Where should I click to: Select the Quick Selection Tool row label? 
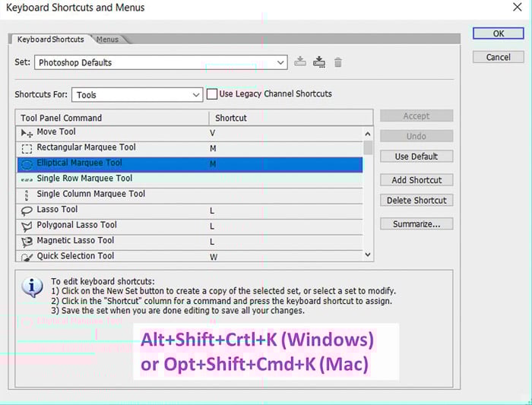click(x=75, y=256)
